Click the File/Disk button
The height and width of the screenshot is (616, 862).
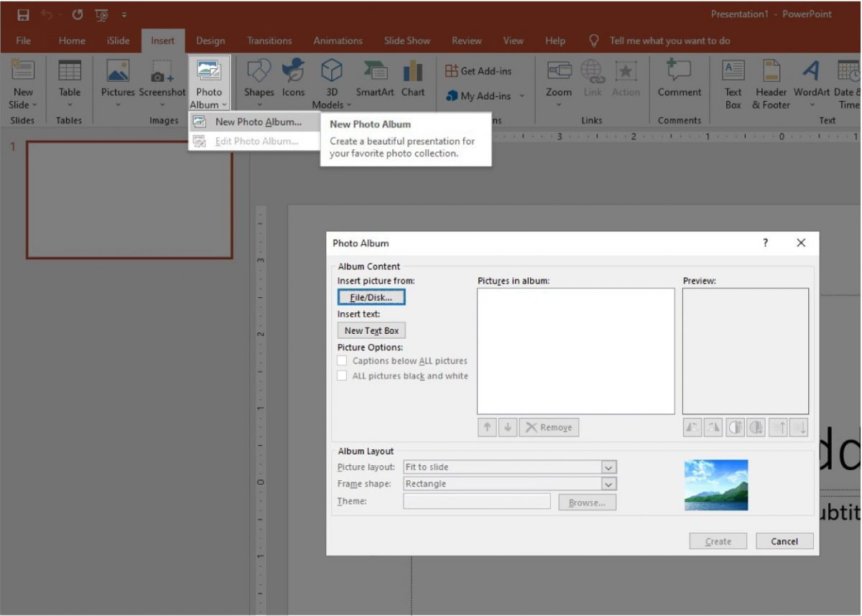[371, 297]
